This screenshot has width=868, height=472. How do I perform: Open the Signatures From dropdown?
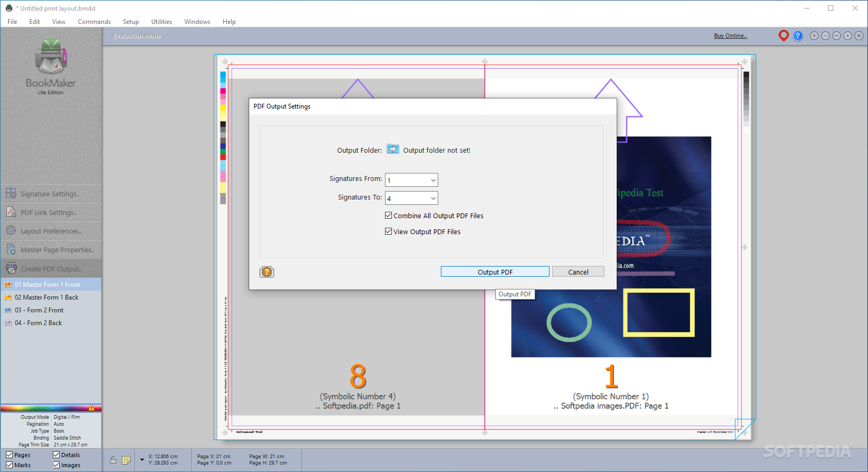point(412,180)
